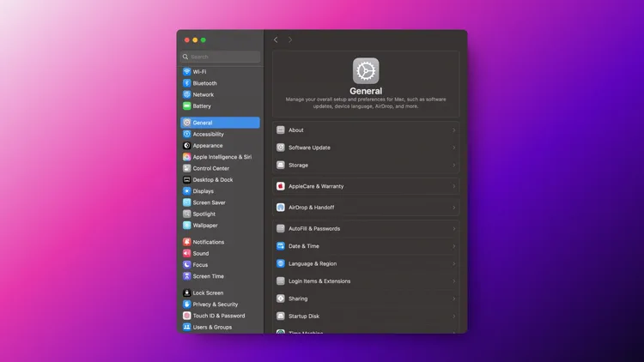Click the AppleCare & Warranty apple icon

281,186
